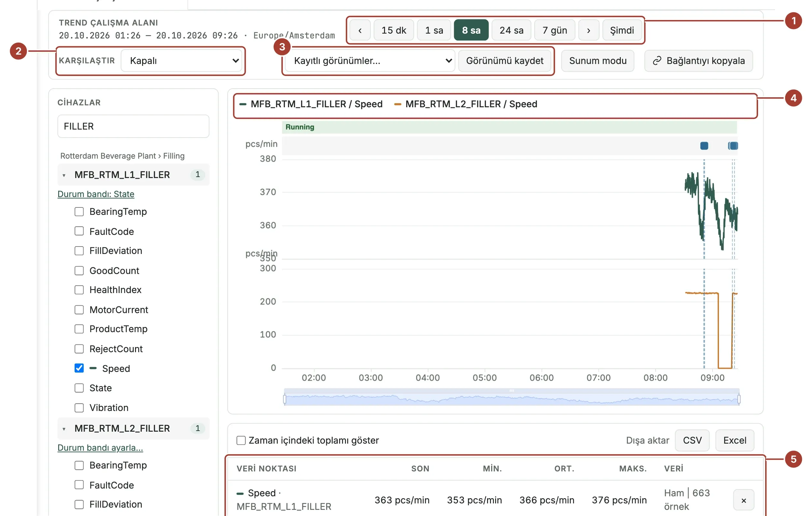Viewport: 812px width, 516px height.
Task: Open the Durum bandı ayarla link
Action: pos(100,448)
